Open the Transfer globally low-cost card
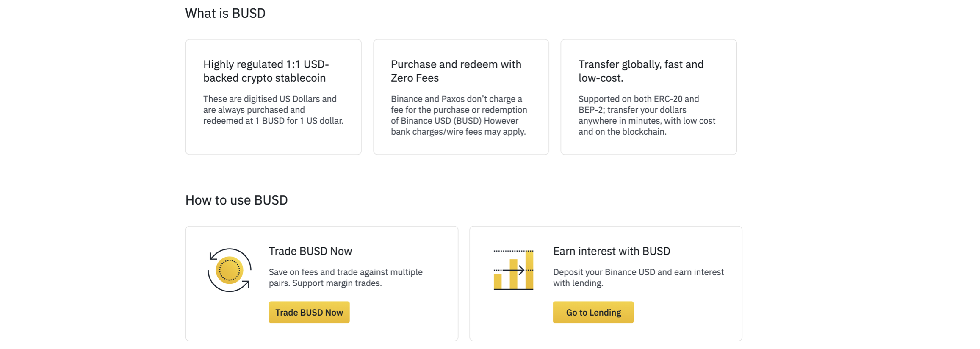Image resolution: width=980 pixels, height=349 pixels. 648,97
